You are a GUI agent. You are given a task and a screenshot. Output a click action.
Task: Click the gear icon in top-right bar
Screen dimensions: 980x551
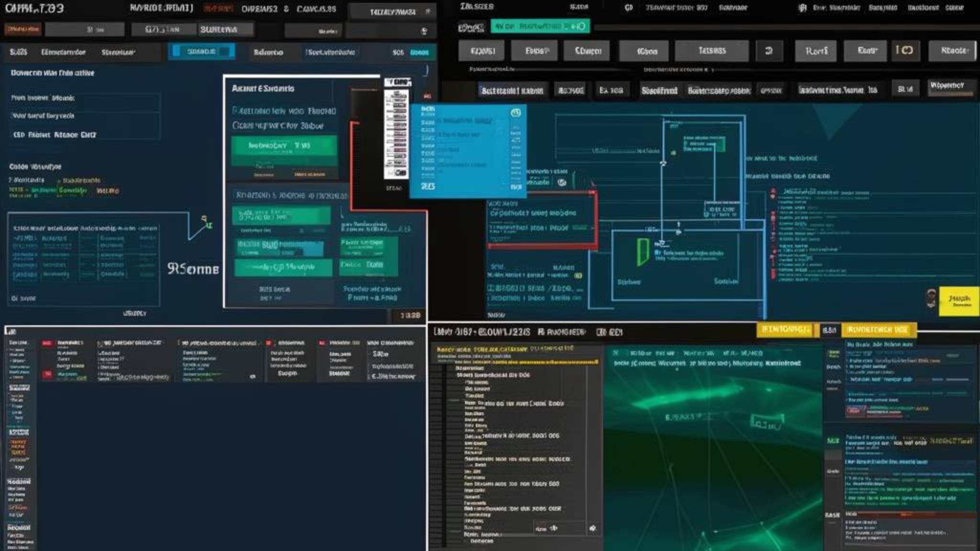[802, 8]
